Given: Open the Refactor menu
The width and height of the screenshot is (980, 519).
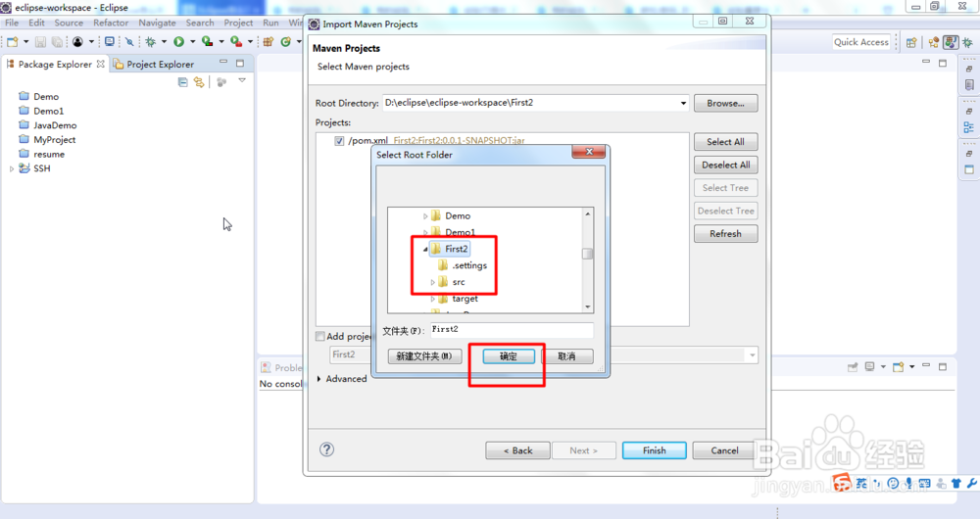Looking at the screenshot, I should (111, 23).
